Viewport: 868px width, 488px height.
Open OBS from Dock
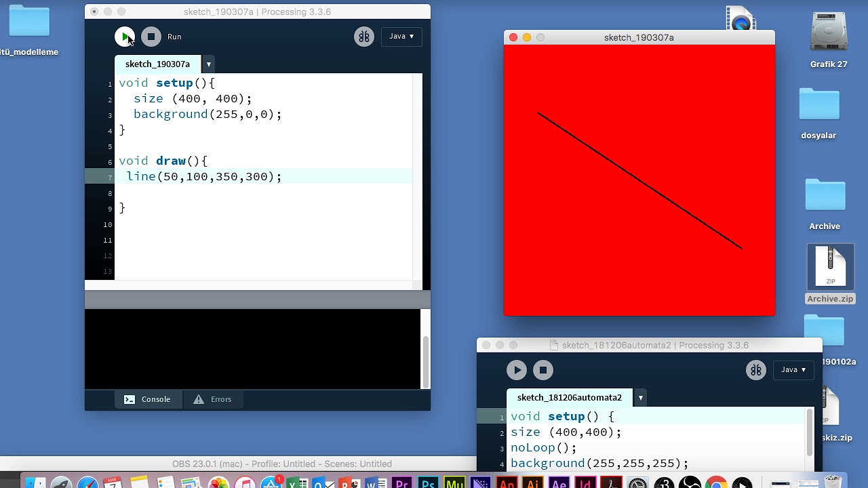690,482
